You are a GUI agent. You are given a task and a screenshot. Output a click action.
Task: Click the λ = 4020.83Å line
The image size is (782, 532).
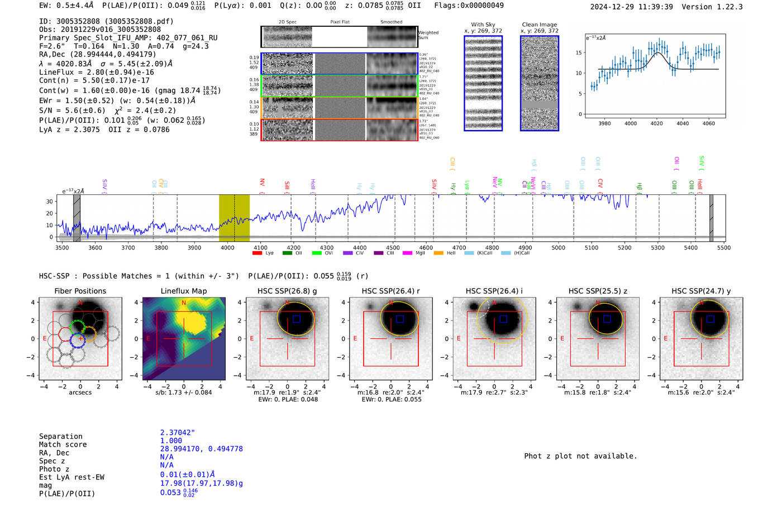pos(106,64)
